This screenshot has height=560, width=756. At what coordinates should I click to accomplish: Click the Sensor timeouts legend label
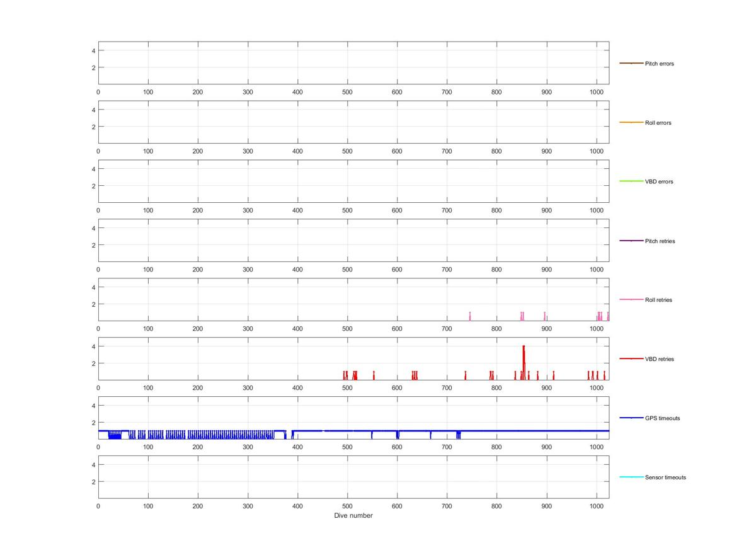point(665,477)
